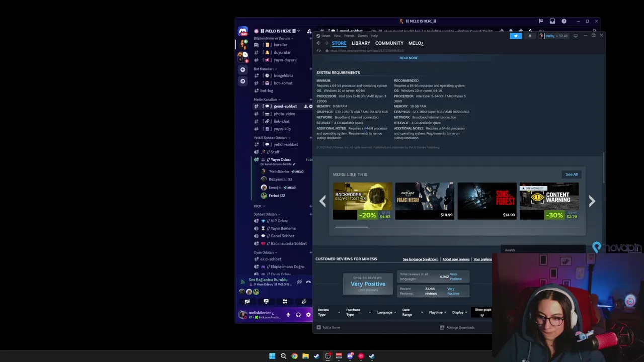Click See All in More Like This
This screenshot has height=362, width=644.
[x=572, y=174]
